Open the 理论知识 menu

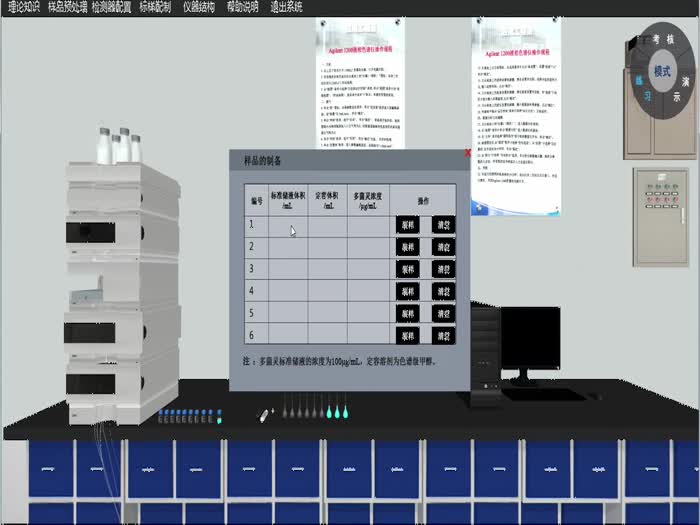(23, 7)
